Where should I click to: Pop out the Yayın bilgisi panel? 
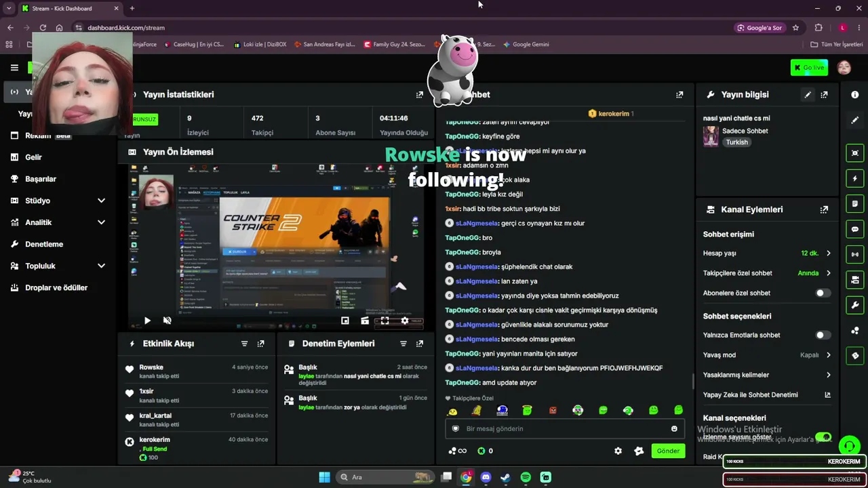[824, 95]
